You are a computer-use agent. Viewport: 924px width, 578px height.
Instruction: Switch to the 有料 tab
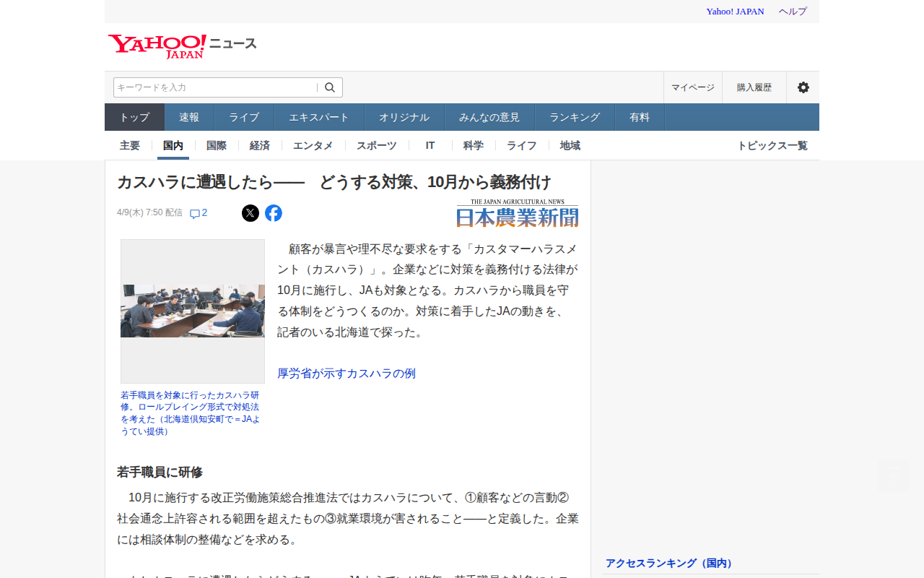(x=640, y=117)
